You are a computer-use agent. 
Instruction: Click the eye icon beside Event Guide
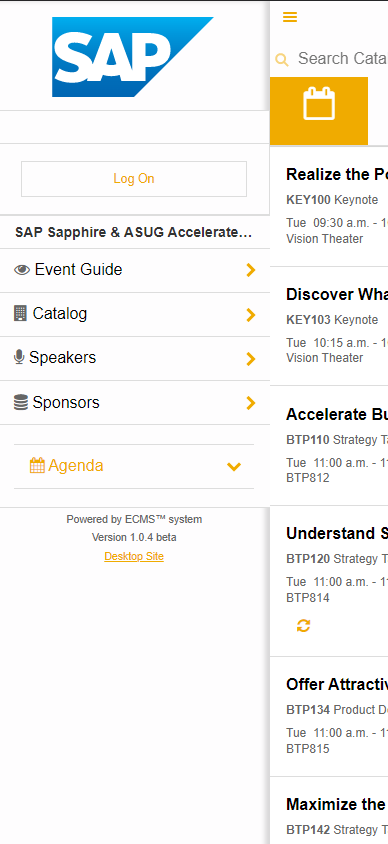pyautogui.click(x=22, y=270)
